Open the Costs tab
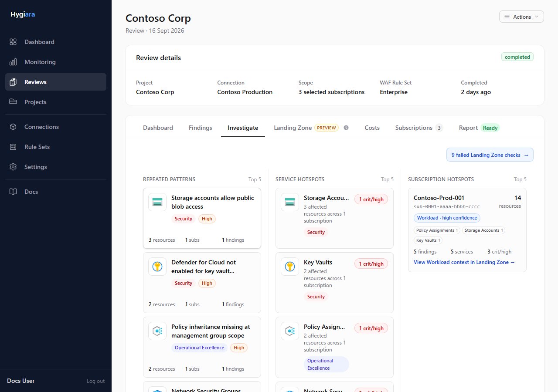Viewport: 558px width, 392px height. coord(372,128)
